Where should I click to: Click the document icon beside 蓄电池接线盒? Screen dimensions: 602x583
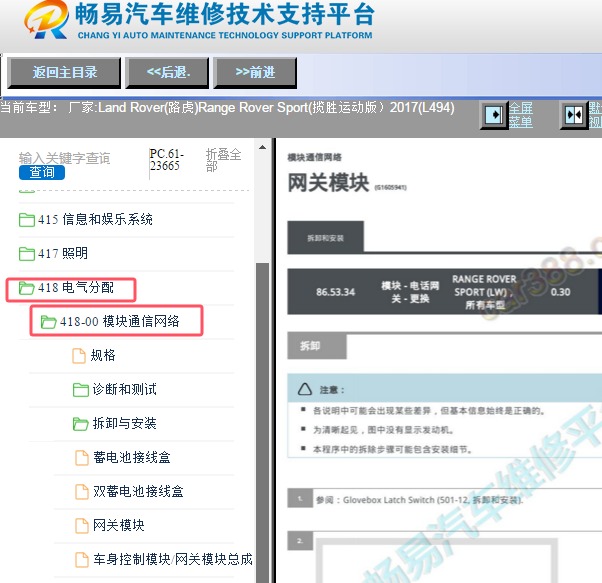81,457
